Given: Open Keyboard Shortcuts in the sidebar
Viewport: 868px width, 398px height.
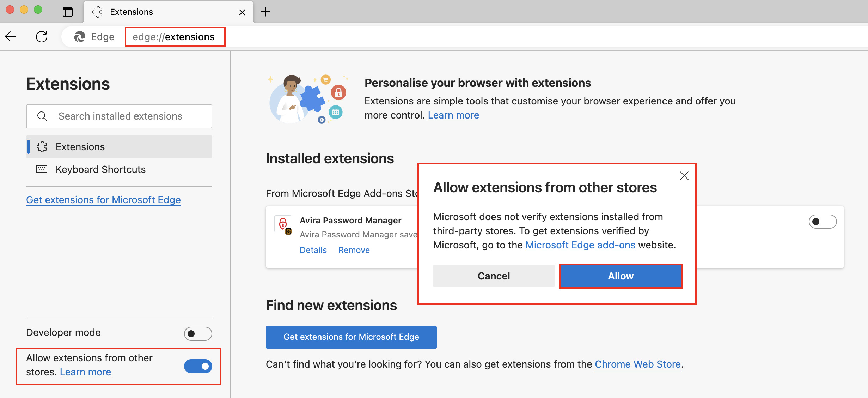Looking at the screenshot, I should click(x=119, y=169).
